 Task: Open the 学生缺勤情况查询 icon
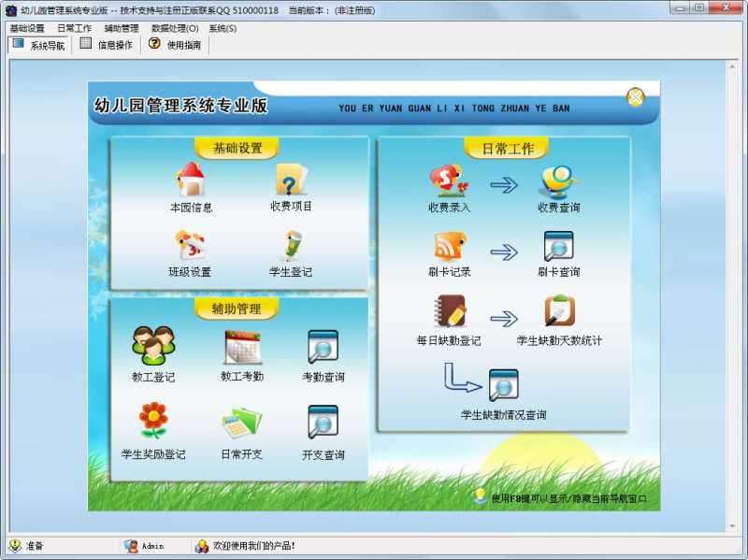(502, 393)
